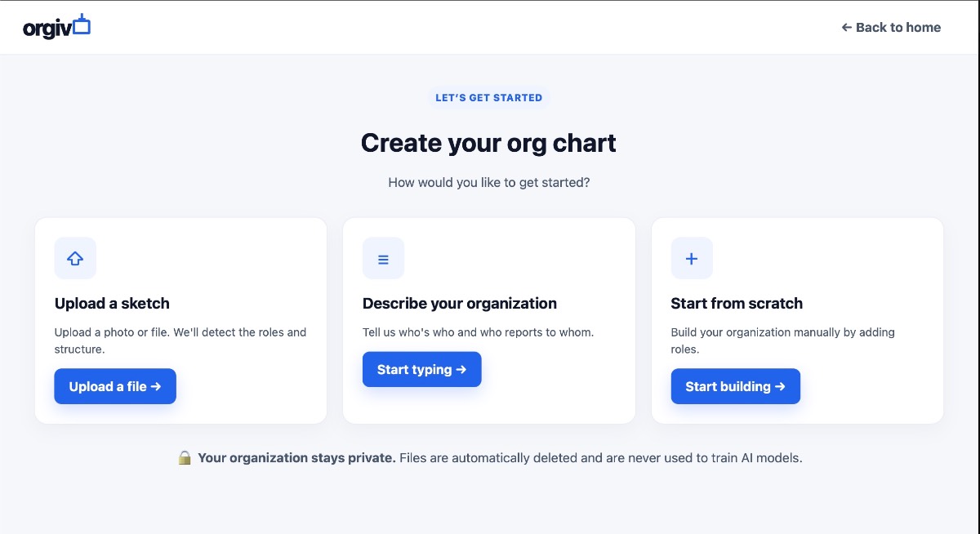Click the Upload a file button

(115, 386)
